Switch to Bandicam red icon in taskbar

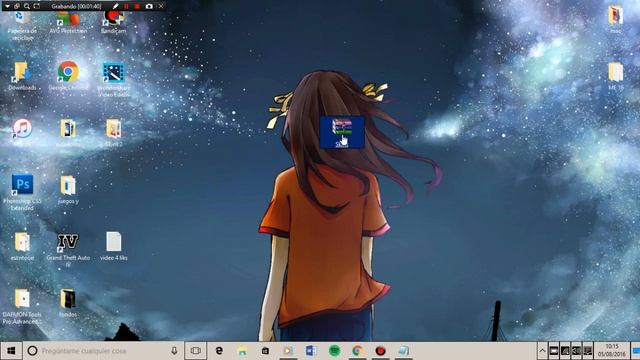click(380, 351)
